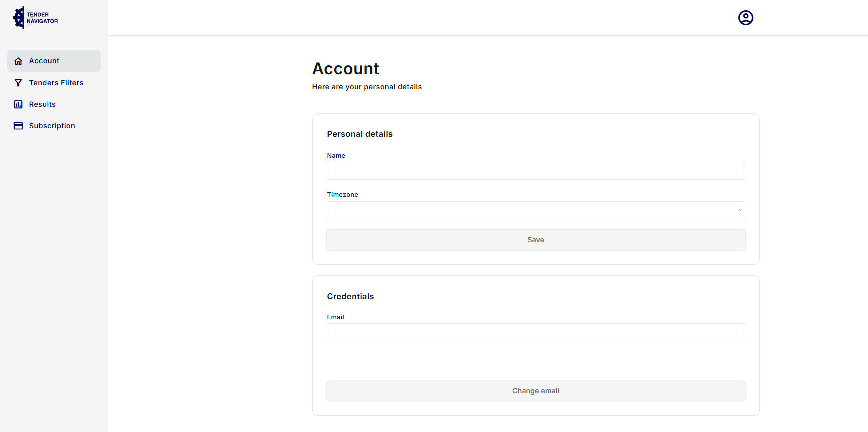
Task: Click the Tender Navigator logo icon
Action: [x=19, y=18]
